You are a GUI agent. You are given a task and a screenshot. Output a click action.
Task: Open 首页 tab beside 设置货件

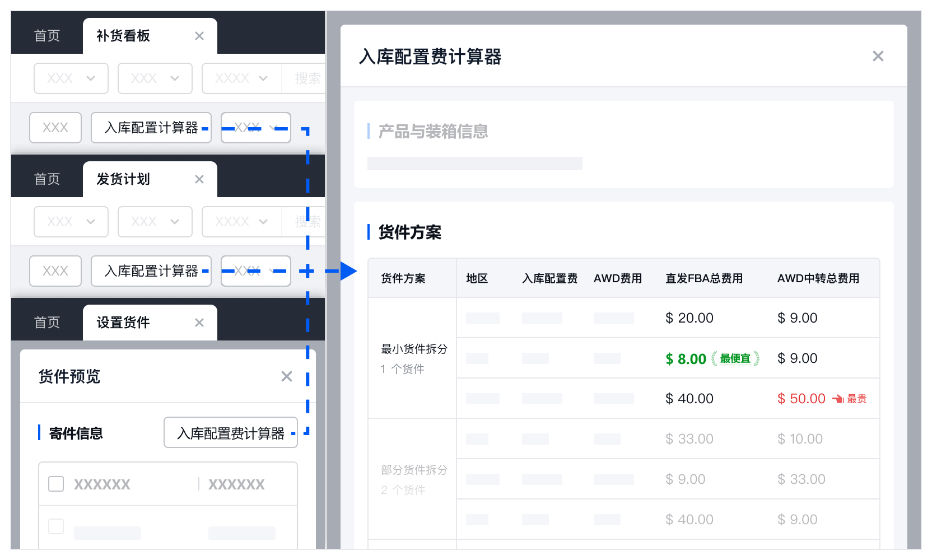click(47, 323)
